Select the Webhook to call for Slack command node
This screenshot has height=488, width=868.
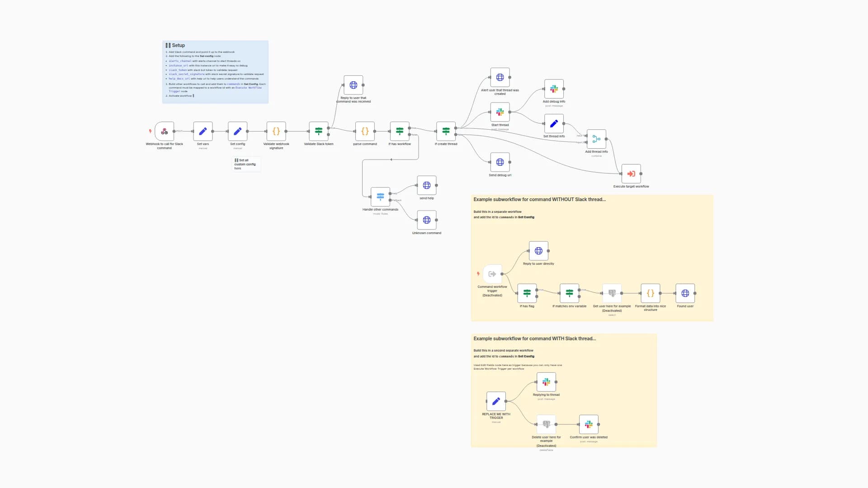click(x=164, y=131)
